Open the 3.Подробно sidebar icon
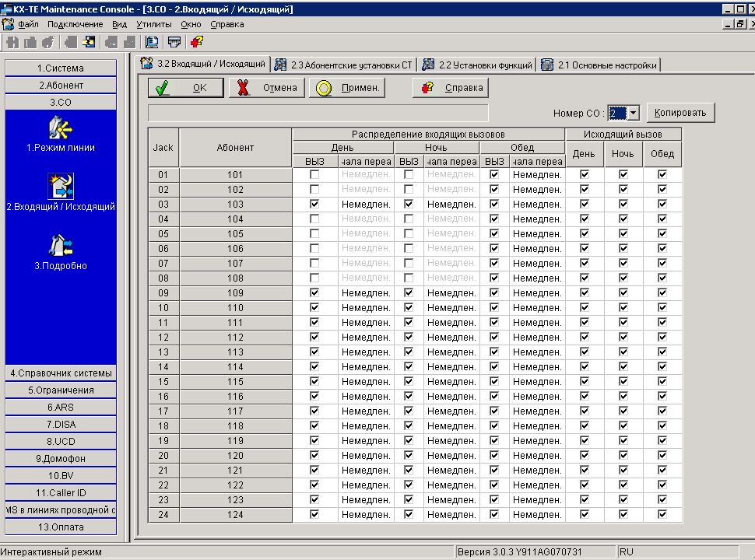Viewport: 755px width, 560px height. pyautogui.click(x=61, y=245)
